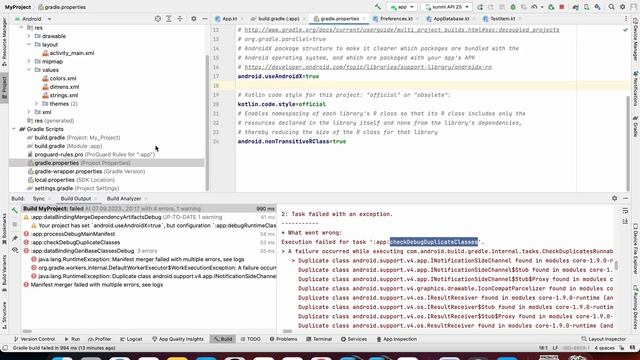
Task: Open Build panel settings gear
Action: point(614,198)
